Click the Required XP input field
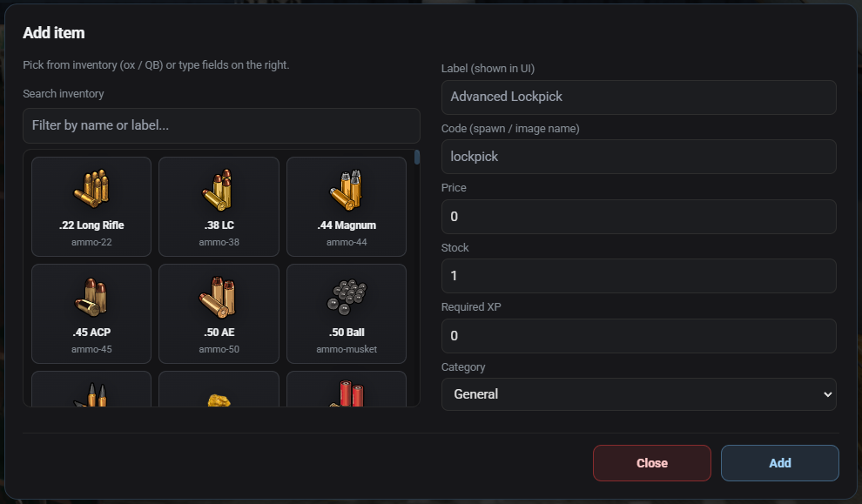 pyautogui.click(x=639, y=336)
